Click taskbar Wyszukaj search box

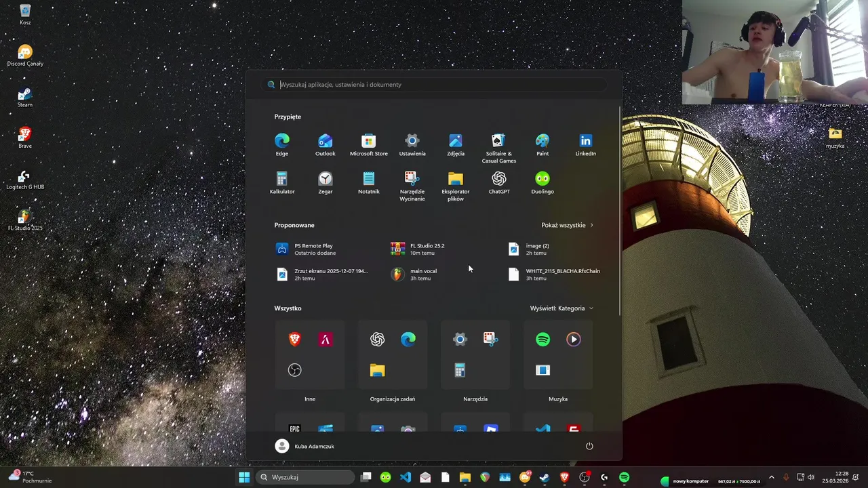306,477
